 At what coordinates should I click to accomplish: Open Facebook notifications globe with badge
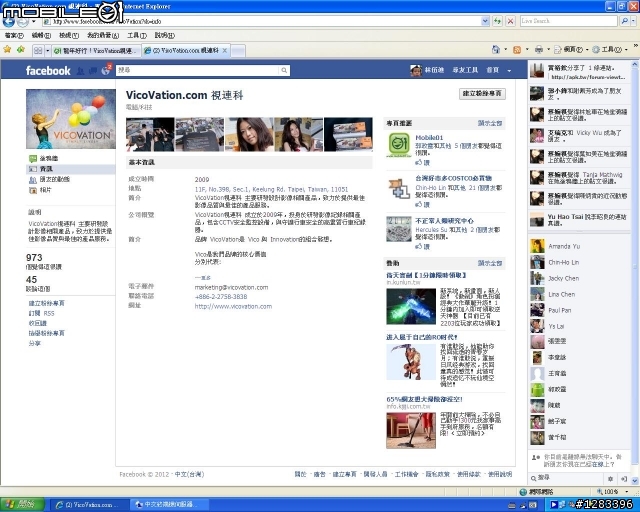[x=106, y=70]
